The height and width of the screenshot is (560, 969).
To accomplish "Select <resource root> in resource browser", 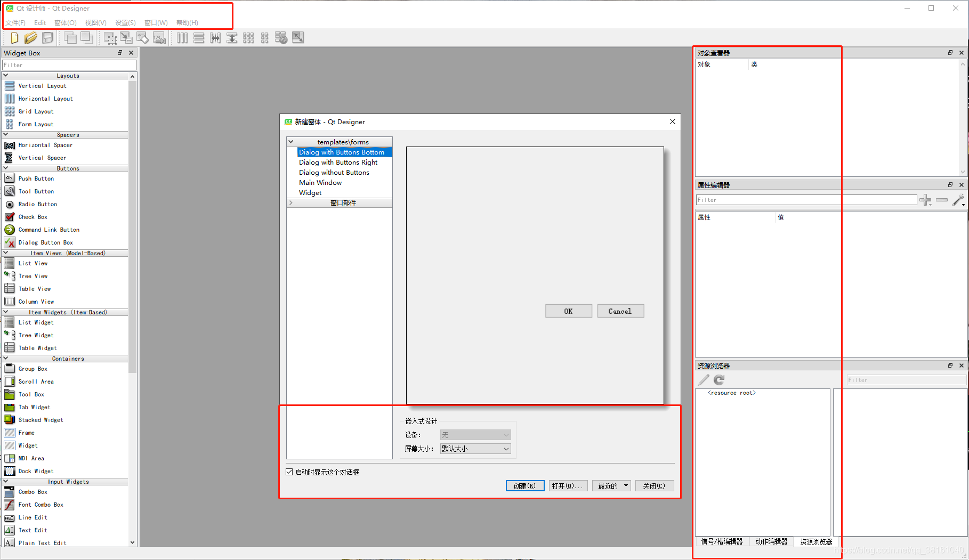I will (731, 393).
